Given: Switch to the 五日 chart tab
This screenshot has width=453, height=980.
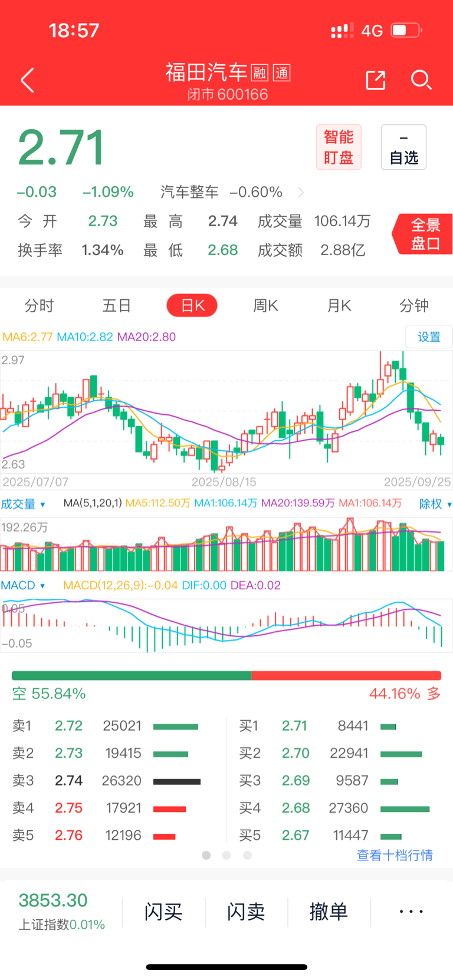Looking at the screenshot, I should tap(116, 306).
